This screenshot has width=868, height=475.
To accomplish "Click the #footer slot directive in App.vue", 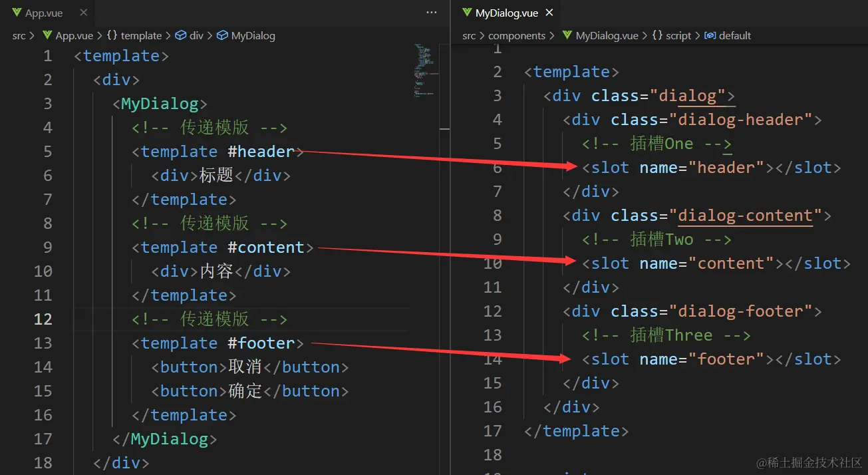I will point(261,343).
